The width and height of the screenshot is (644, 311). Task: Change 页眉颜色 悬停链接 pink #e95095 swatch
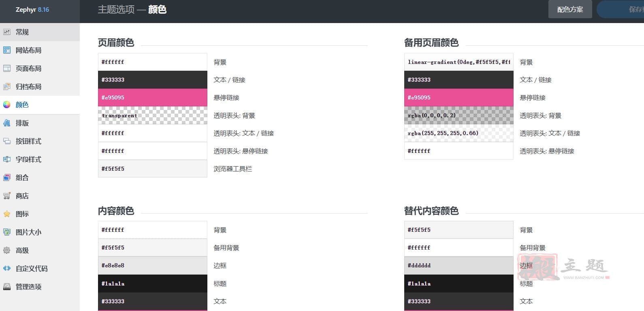coord(153,97)
